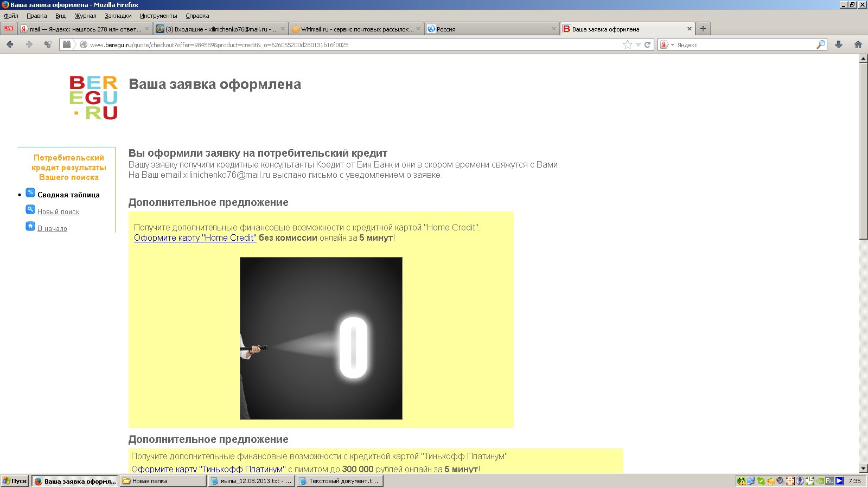Screen dimensions: 868x488
Task: Open the Оформите карту "Home Credit" link
Action: (x=195, y=237)
